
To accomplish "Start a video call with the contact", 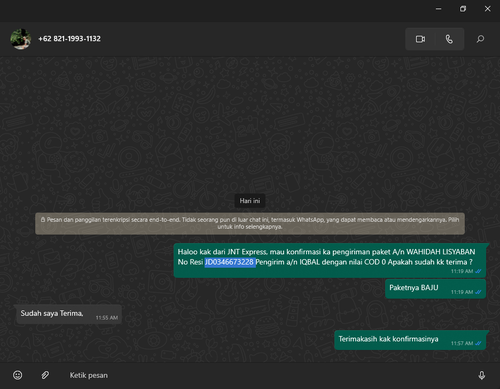I will click(x=420, y=39).
